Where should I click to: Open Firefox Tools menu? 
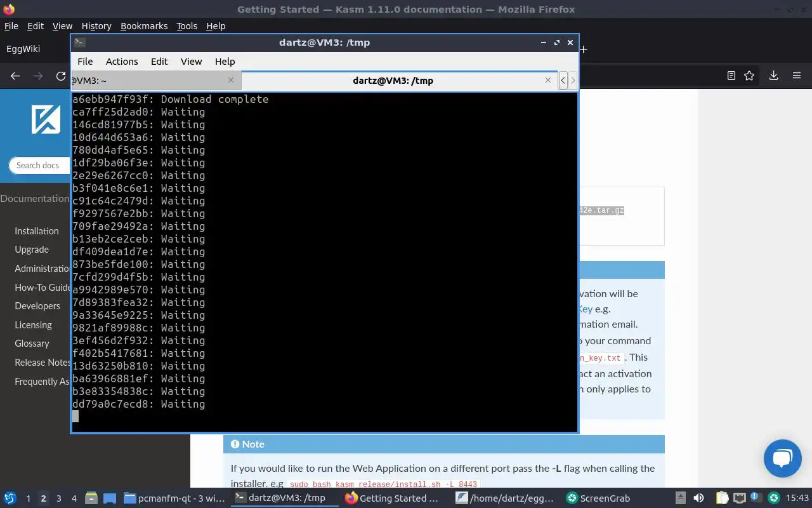[x=187, y=26]
